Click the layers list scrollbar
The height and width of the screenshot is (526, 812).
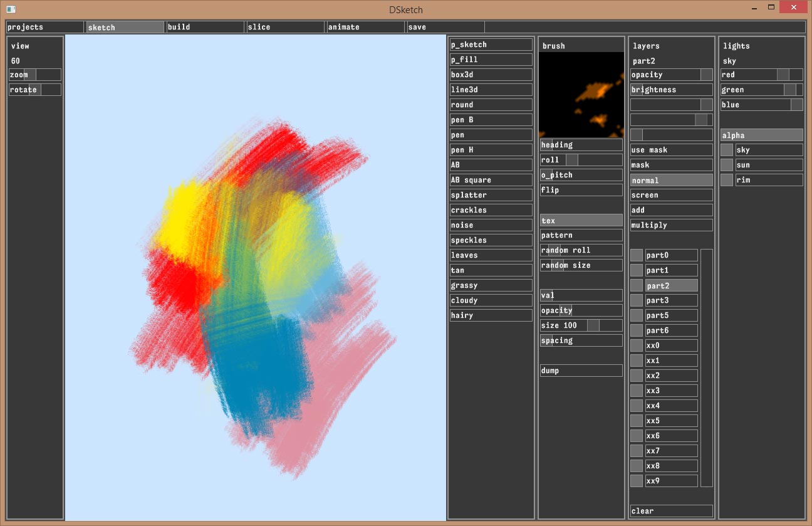pyautogui.click(x=706, y=368)
